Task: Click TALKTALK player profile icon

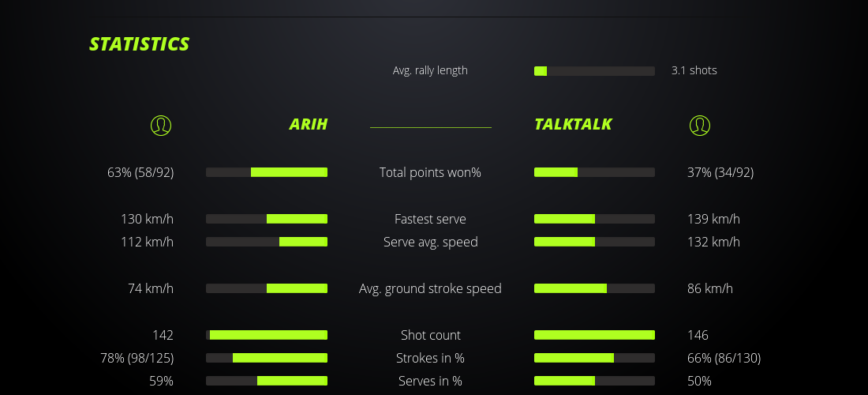Action: click(x=699, y=125)
